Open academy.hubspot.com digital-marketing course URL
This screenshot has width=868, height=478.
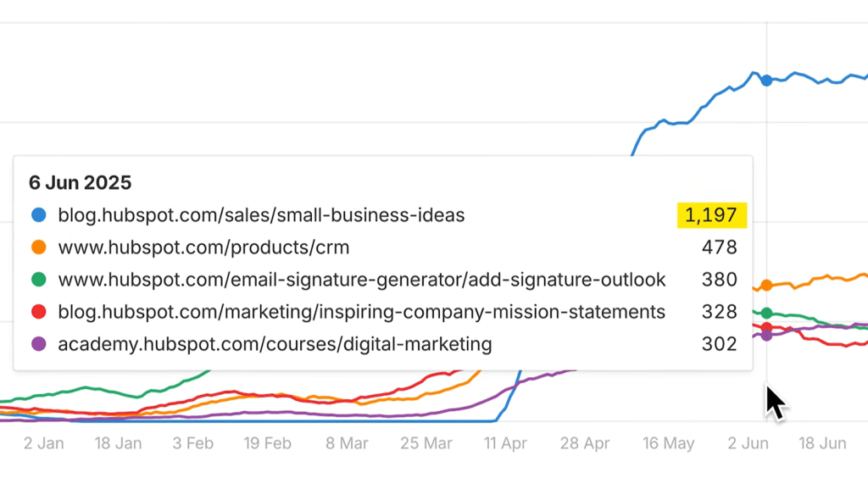pyautogui.click(x=275, y=344)
